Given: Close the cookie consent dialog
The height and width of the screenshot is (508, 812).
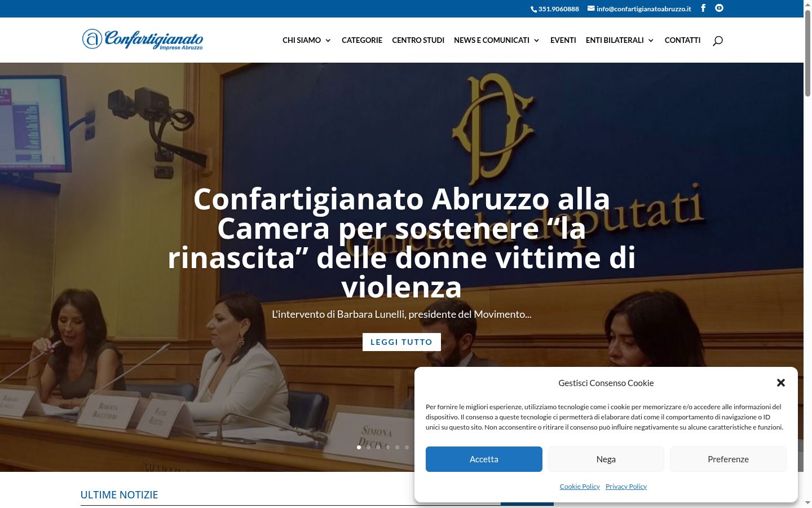Looking at the screenshot, I should coord(781,383).
